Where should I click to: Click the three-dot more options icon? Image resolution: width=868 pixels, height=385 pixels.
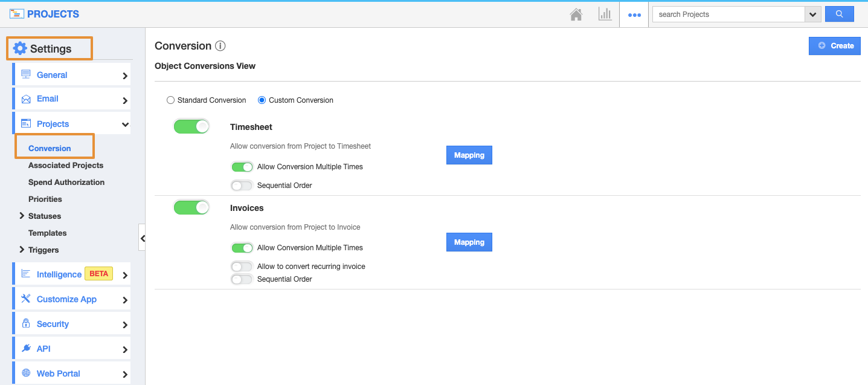coord(634,15)
